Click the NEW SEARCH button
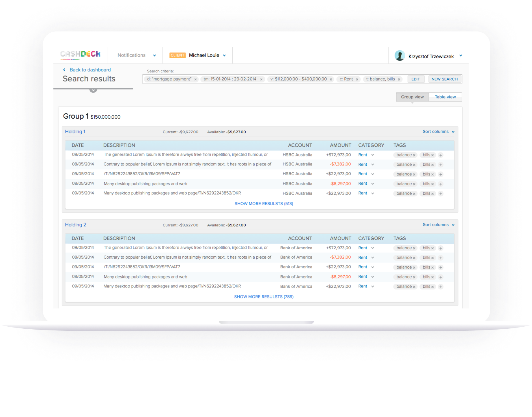 [445, 79]
